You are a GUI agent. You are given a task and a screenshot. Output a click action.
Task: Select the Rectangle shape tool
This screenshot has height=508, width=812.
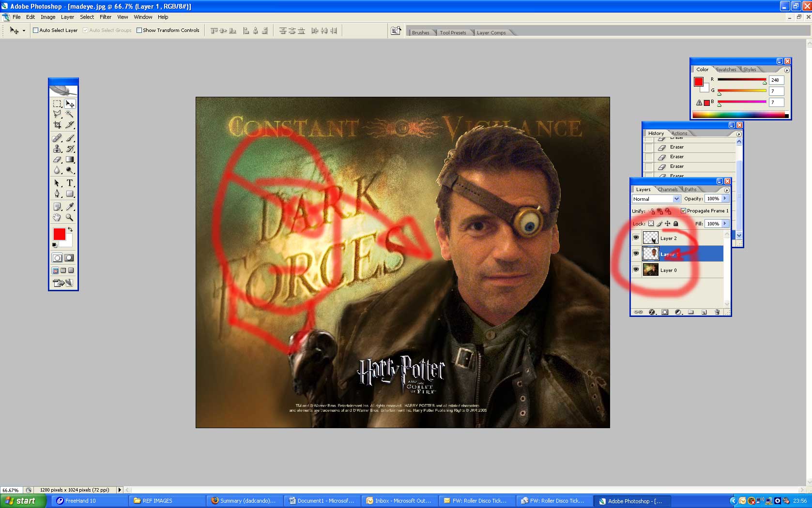click(x=70, y=194)
